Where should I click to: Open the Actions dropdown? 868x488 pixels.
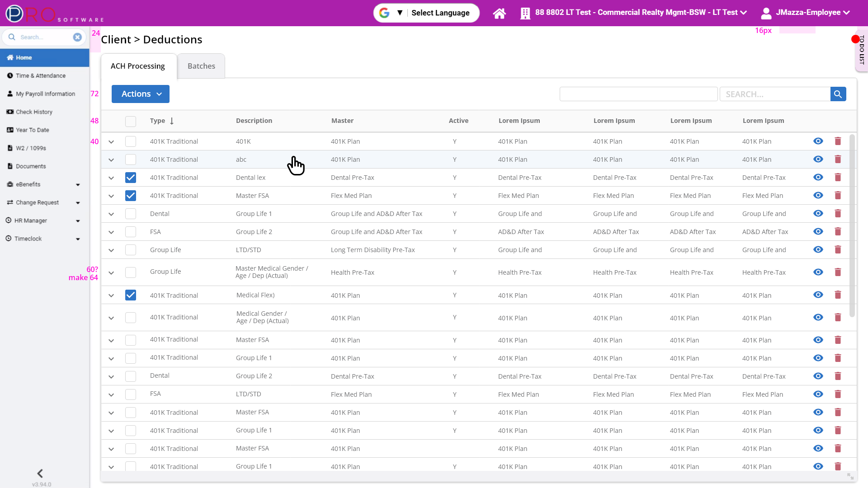click(141, 94)
